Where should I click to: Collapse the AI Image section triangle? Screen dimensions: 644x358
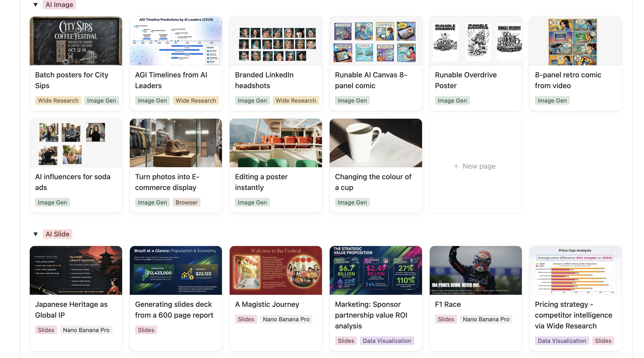[x=36, y=5]
